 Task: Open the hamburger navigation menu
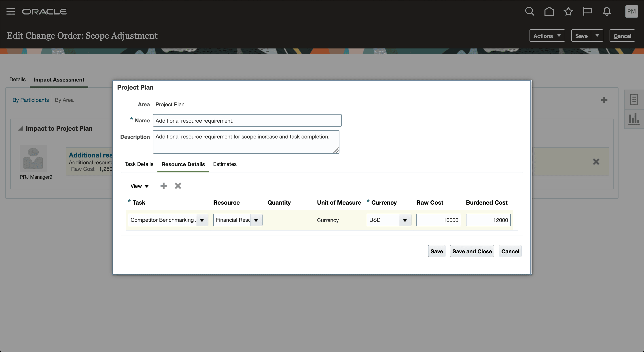(11, 11)
